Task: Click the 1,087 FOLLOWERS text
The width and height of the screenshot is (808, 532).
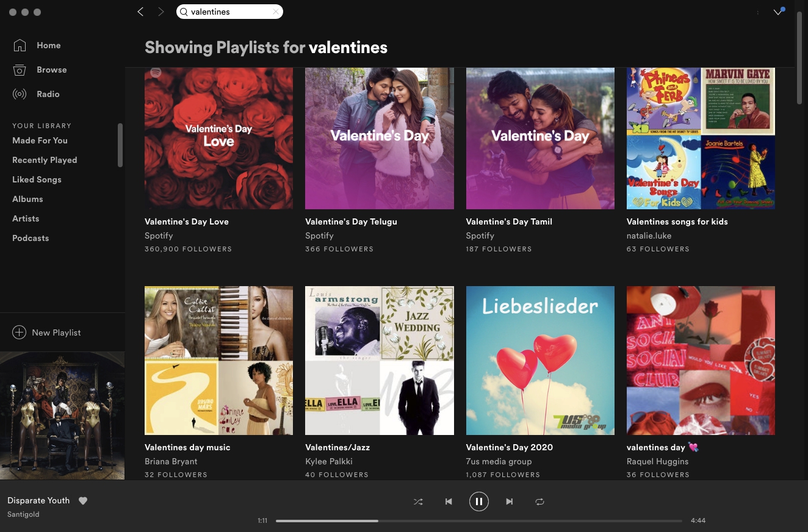Action: click(x=503, y=475)
